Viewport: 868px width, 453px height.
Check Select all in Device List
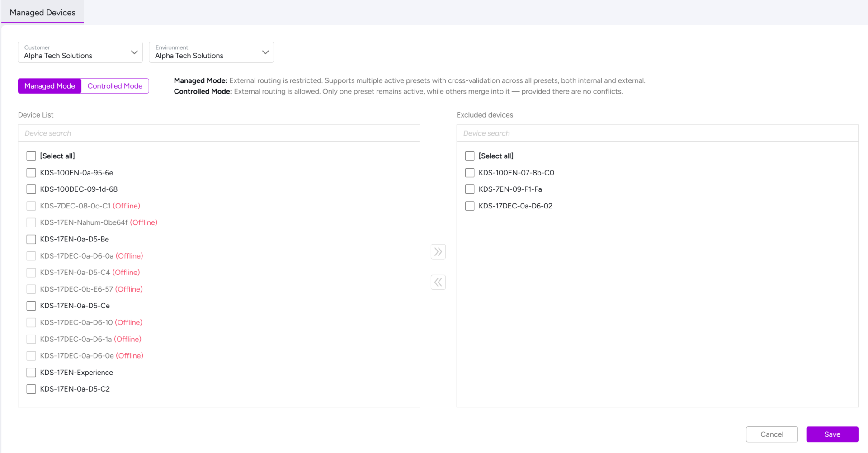pyautogui.click(x=31, y=156)
